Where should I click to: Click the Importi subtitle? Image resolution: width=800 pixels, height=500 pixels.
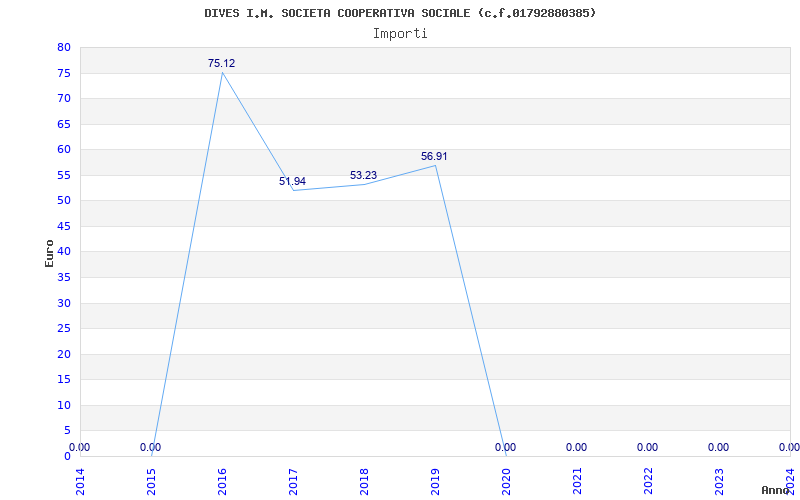point(400,34)
